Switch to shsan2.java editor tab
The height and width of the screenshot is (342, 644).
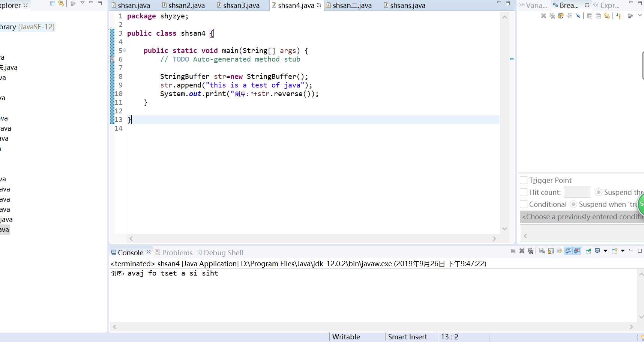point(183,5)
